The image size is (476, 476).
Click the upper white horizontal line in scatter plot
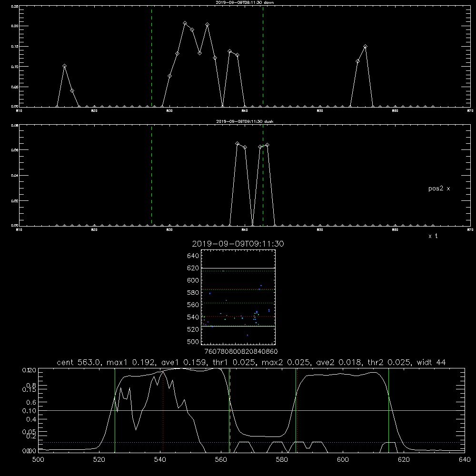[238, 268]
